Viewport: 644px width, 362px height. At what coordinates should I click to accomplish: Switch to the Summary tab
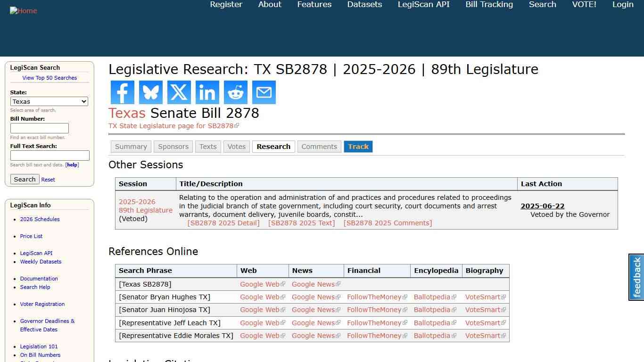tap(131, 147)
